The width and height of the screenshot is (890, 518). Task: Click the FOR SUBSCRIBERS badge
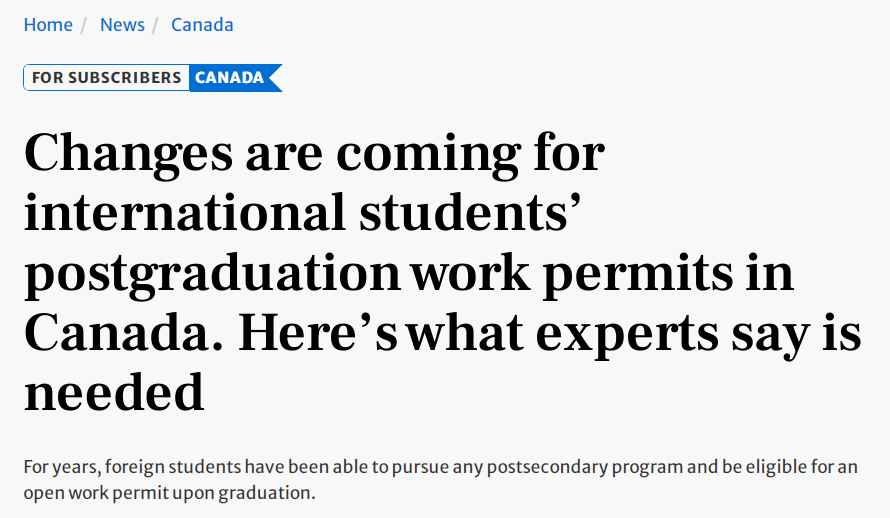[106, 78]
